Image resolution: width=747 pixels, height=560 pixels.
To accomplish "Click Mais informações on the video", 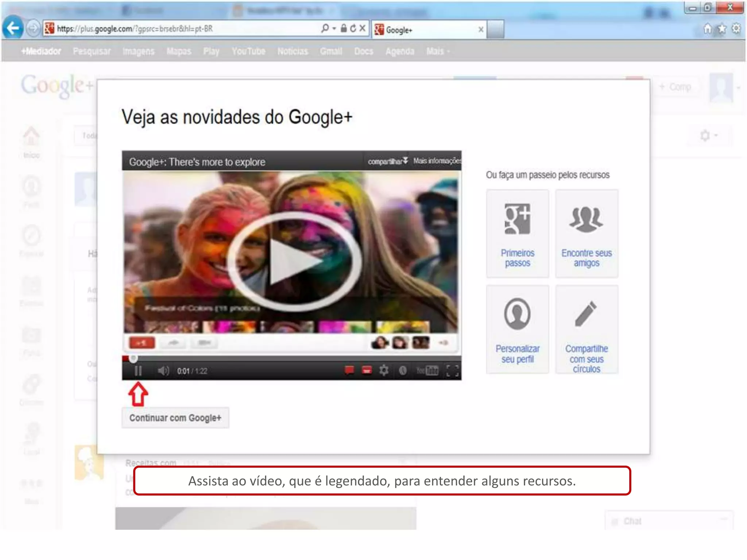I will 437,161.
